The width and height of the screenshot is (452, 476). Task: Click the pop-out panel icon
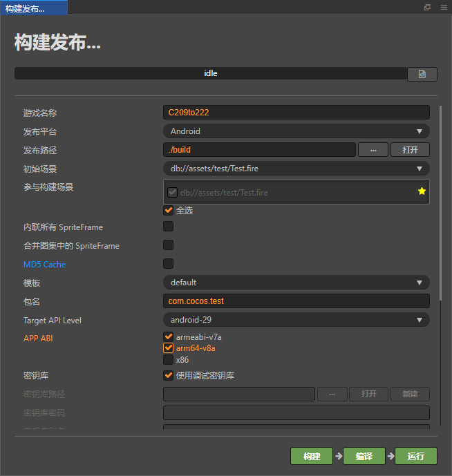pyautogui.click(x=427, y=7)
